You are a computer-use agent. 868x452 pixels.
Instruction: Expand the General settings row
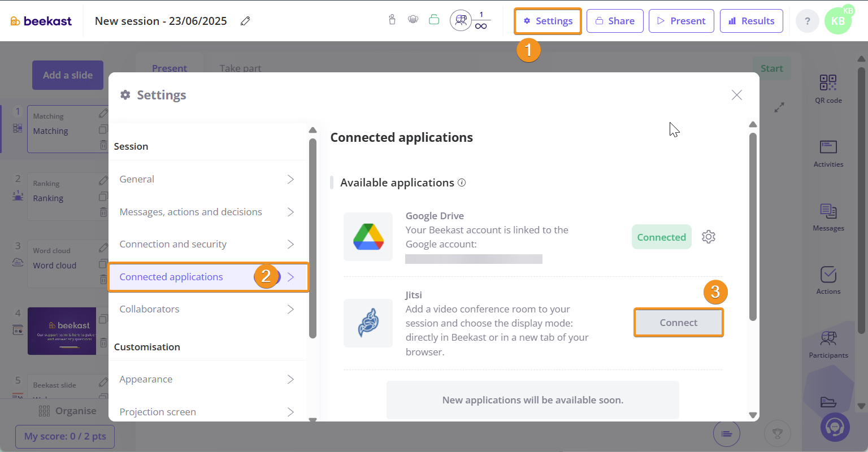pyautogui.click(x=208, y=179)
